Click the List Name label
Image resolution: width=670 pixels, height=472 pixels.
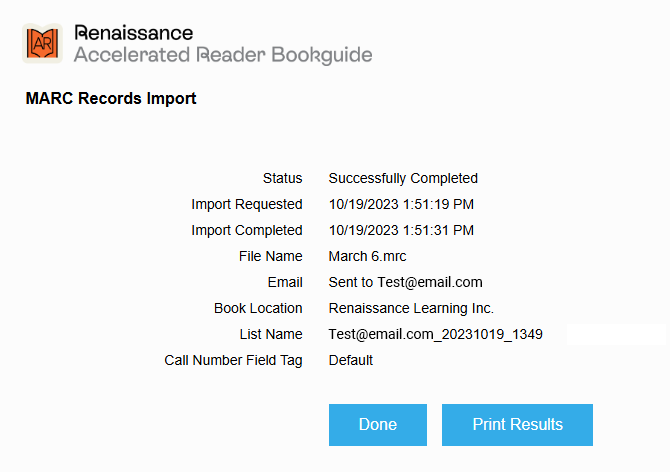tap(271, 334)
